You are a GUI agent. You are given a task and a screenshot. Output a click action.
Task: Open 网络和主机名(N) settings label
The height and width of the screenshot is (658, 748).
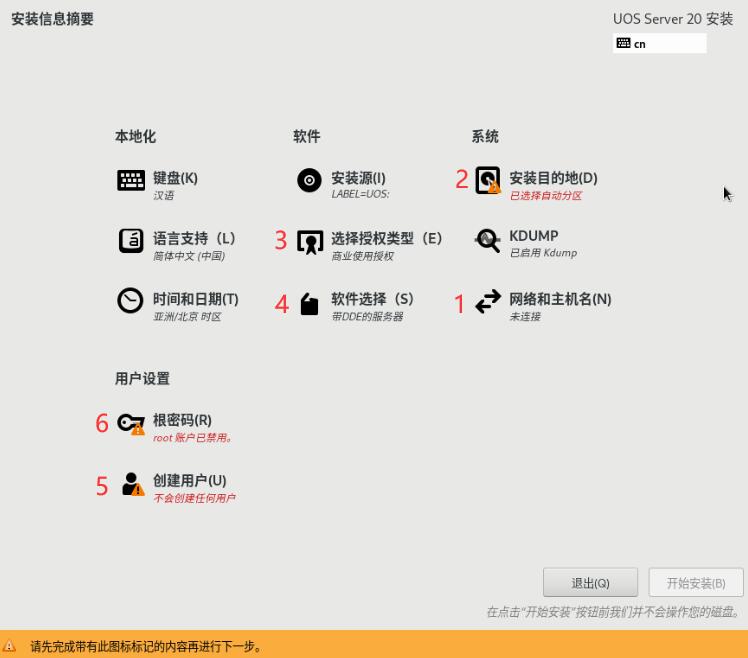tap(560, 299)
